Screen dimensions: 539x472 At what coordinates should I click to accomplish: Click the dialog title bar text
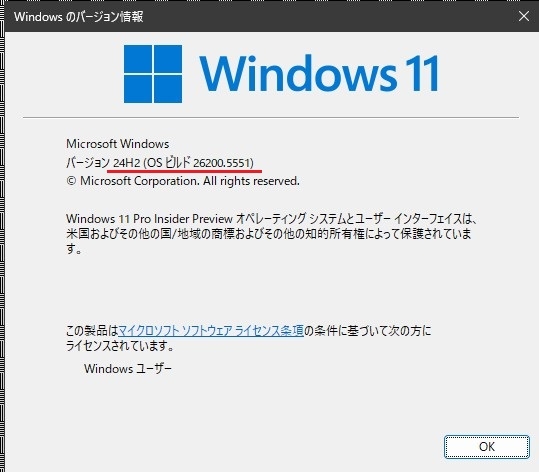tap(79, 16)
